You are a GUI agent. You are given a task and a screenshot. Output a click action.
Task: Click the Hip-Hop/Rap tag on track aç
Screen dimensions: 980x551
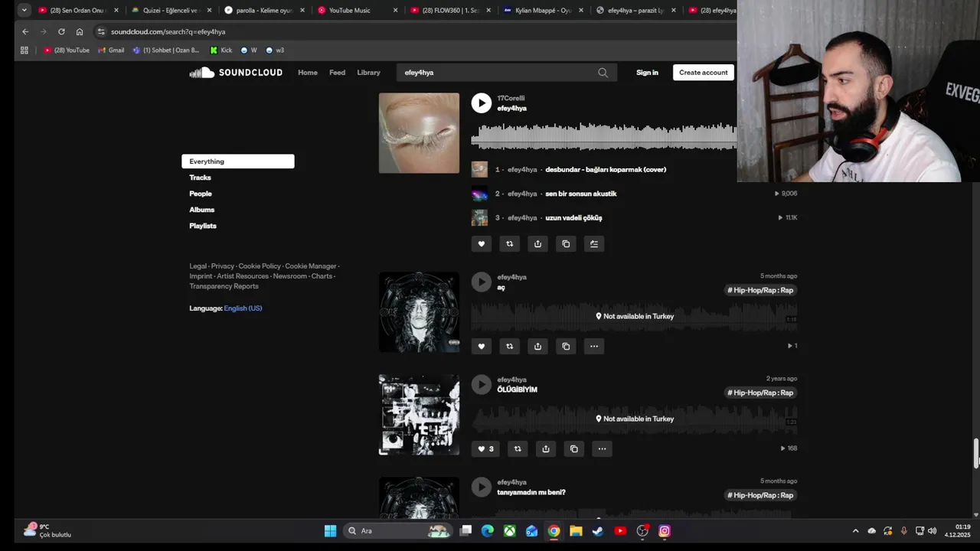[761, 290]
